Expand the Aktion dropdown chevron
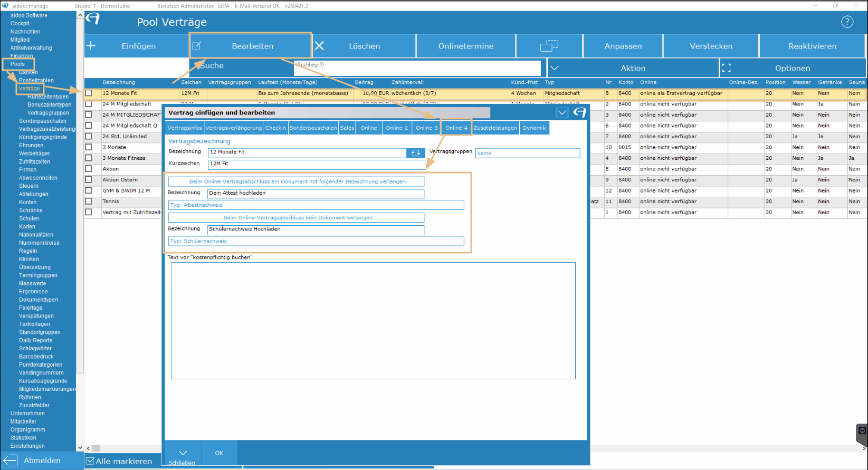This screenshot has height=470, width=868. [555, 68]
